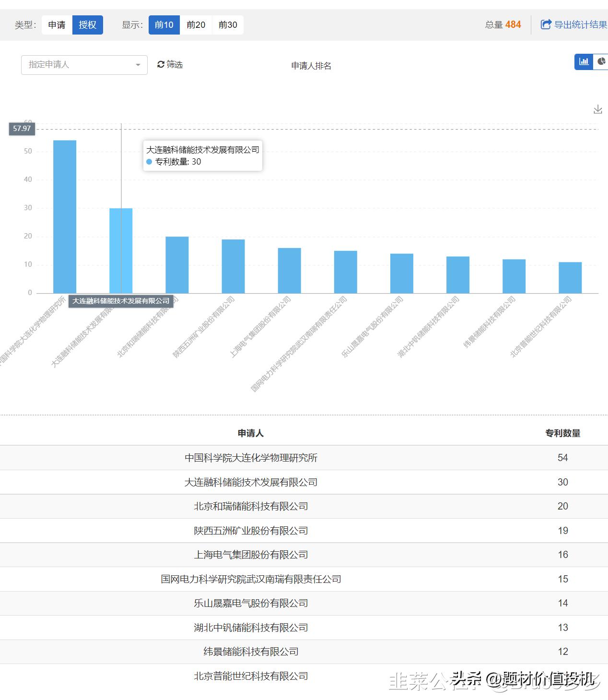Click the 北京和瑞储能 bar in chart
Screen dimensions: 608x700
coord(177,264)
